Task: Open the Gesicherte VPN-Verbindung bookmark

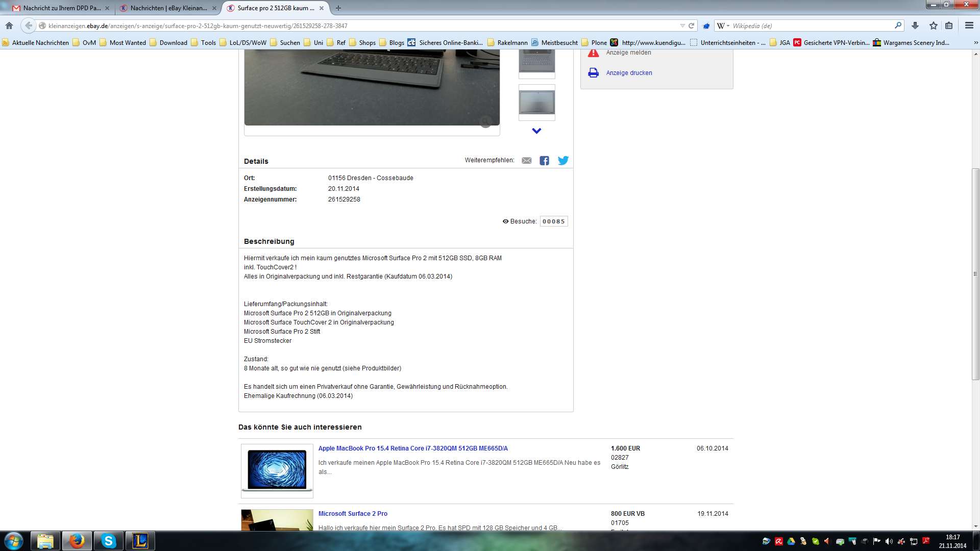Action: (x=831, y=43)
